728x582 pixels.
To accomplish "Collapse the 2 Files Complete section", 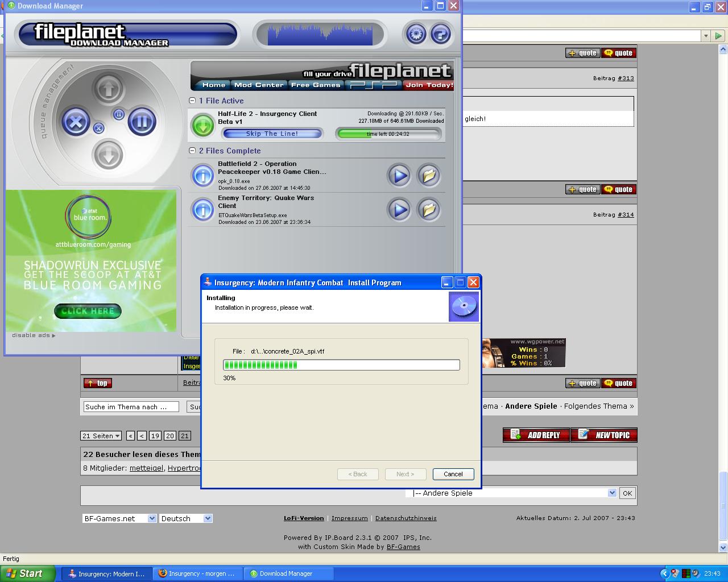I will (x=192, y=151).
